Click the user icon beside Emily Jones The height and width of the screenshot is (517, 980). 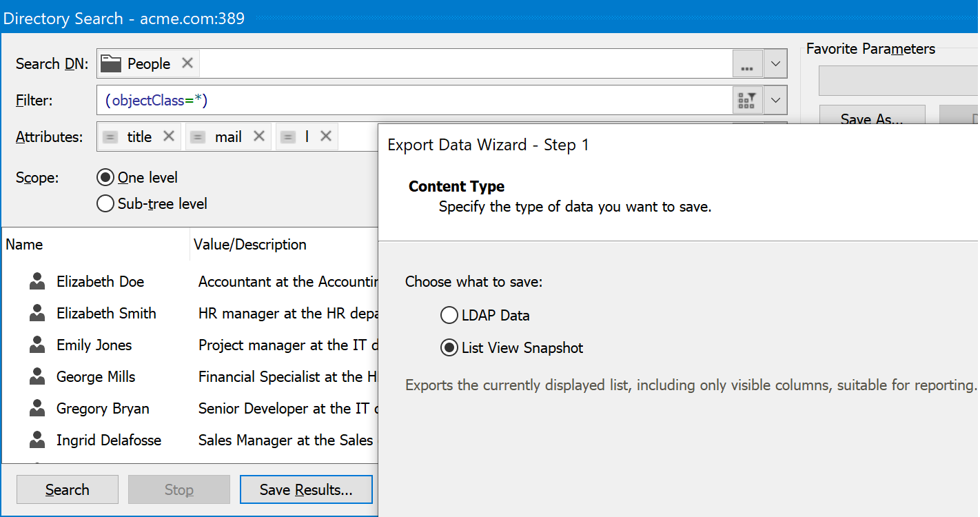click(x=37, y=345)
